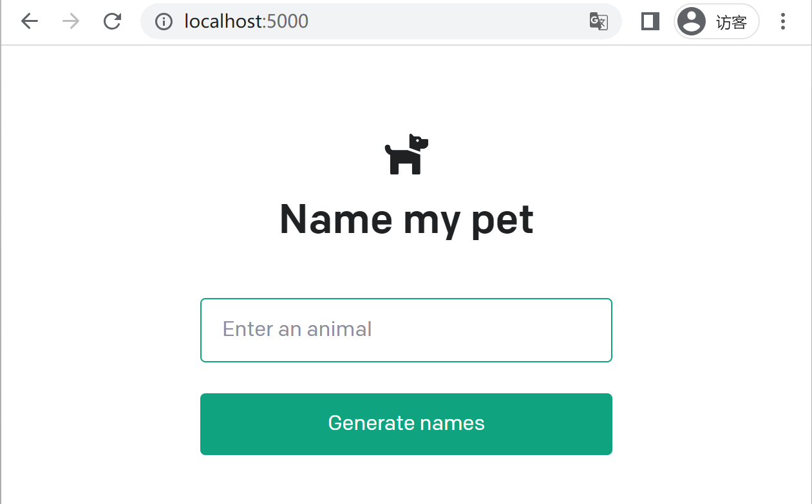Click the word "my" in the heading
Screen dimensions: 812x504
click(431, 219)
